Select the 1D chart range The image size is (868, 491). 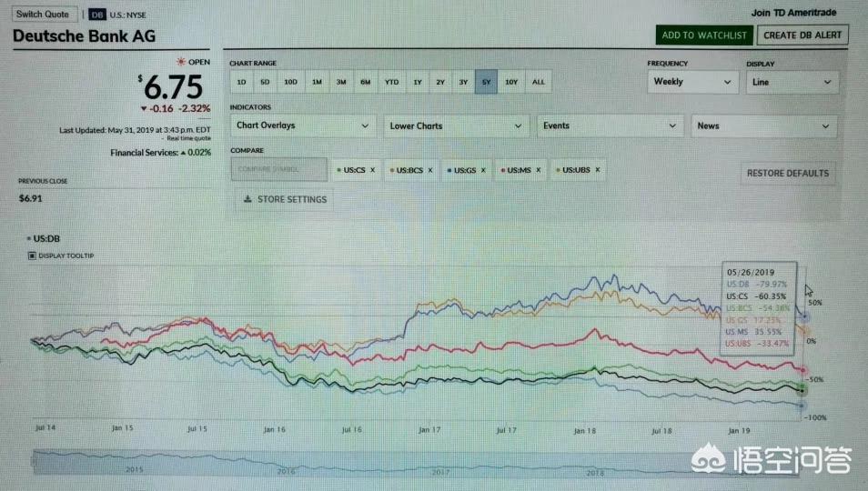click(241, 82)
